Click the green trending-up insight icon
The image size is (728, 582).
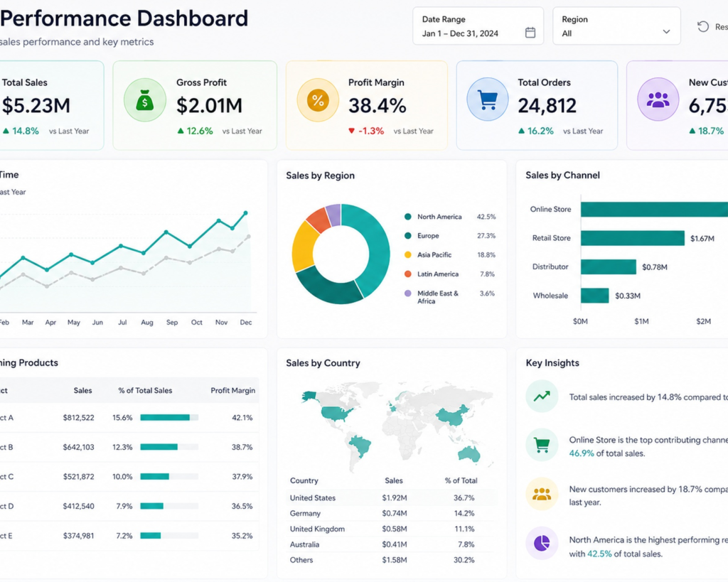(x=542, y=396)
